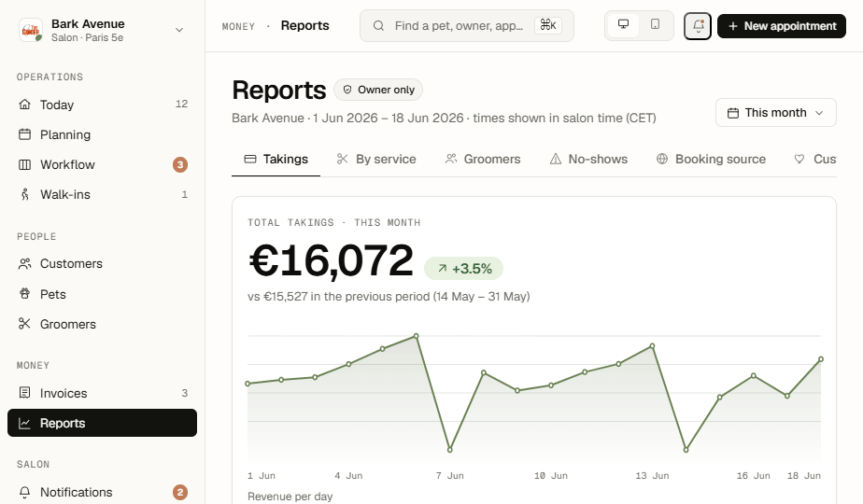Click the €16,072 total takings value
This screenshot has width=863, height=504.
(332, 260)
